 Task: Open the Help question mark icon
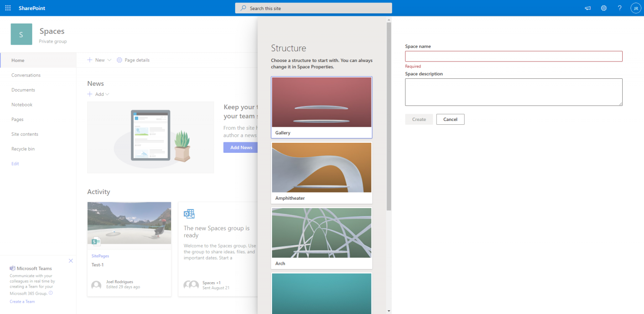[619, 8]
